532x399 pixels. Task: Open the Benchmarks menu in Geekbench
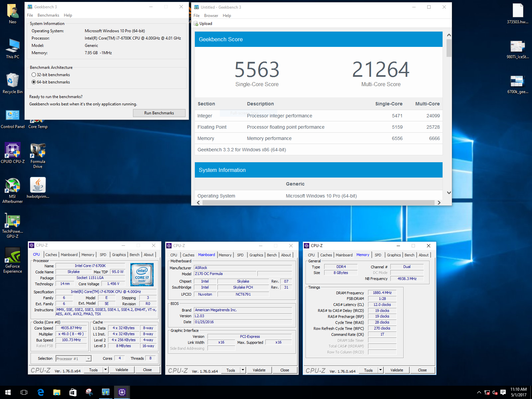click(48, 15)
